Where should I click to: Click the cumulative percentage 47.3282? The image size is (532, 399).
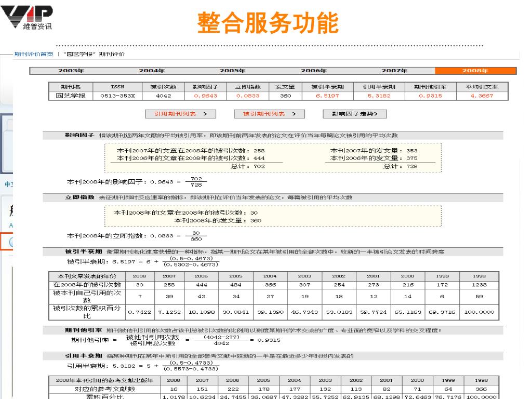click(x=295, y=396)
